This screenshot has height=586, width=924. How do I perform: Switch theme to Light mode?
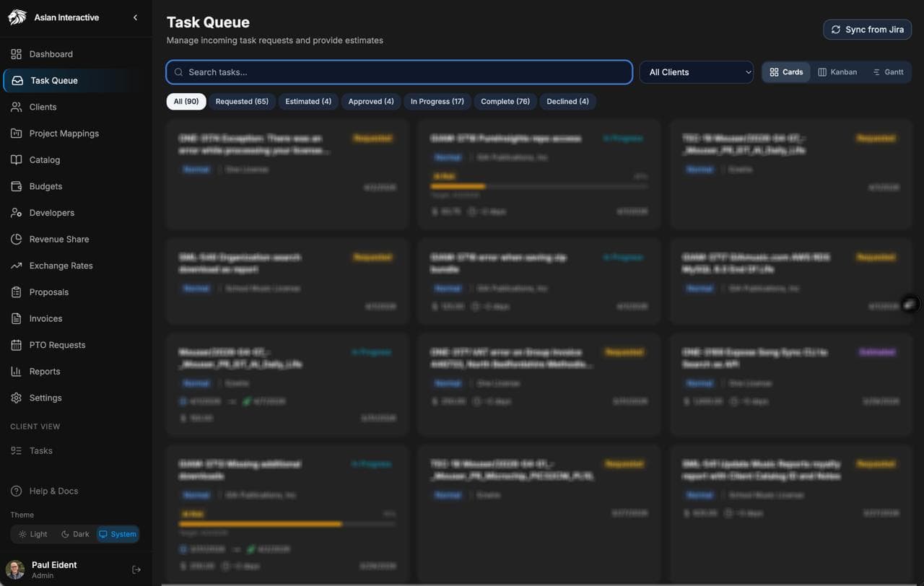[x=32, y=534]
